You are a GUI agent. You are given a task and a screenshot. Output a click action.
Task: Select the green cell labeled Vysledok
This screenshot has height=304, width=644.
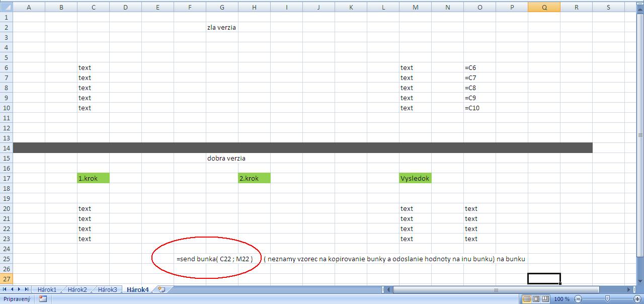pyautogui.click(x=415, y=178)
